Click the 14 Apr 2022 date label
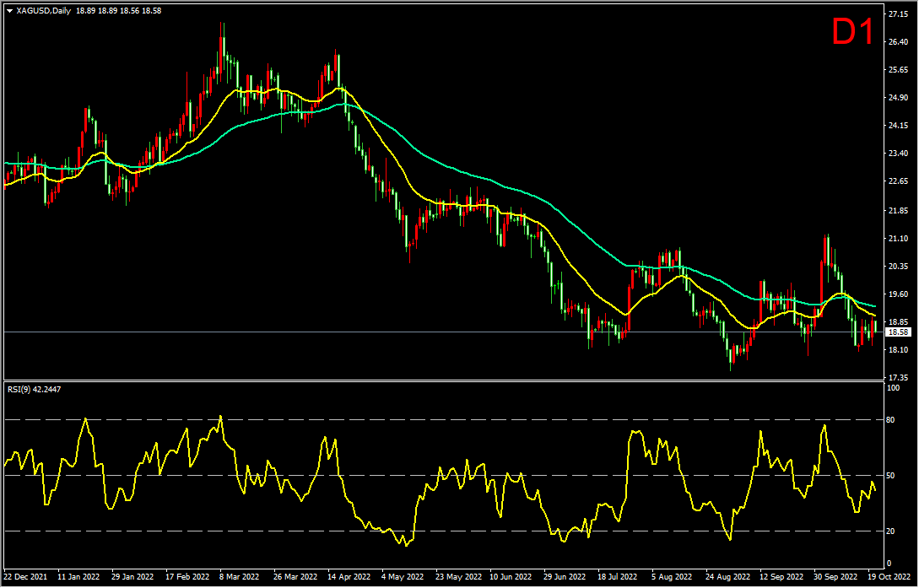This screenshot has width=919, height=588. coord(349,576)
